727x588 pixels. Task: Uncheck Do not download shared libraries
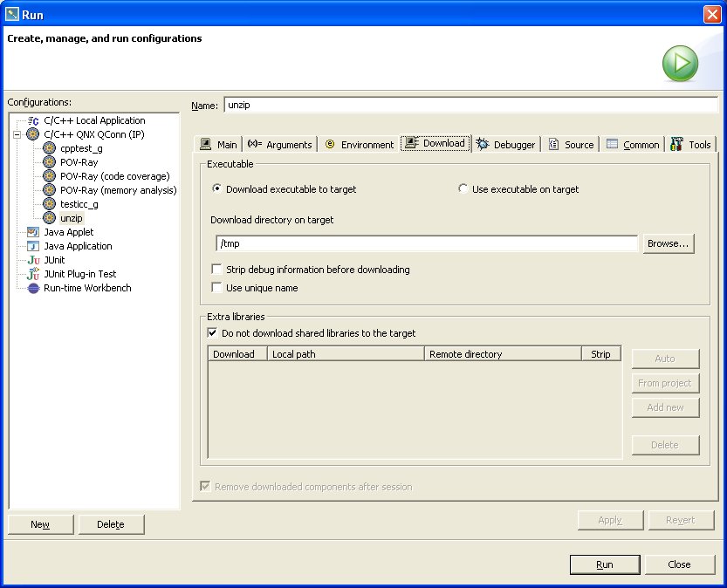[x=212, y=332]
